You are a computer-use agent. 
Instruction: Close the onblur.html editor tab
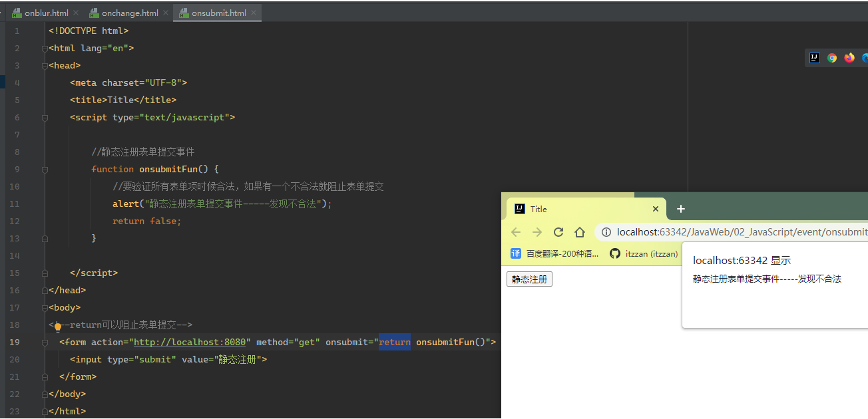(75, 13)
